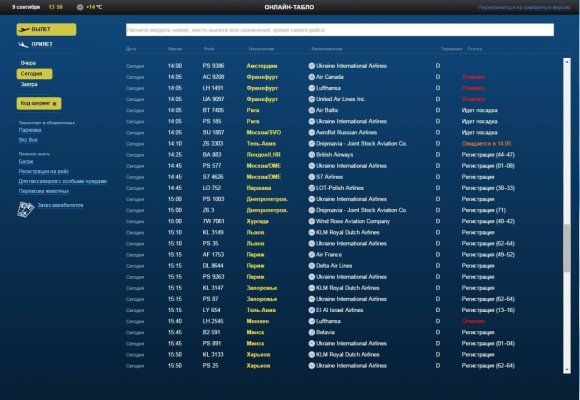Click El Al Israel Airlines logo icon

pyautogui.click(x=311, y=310)
